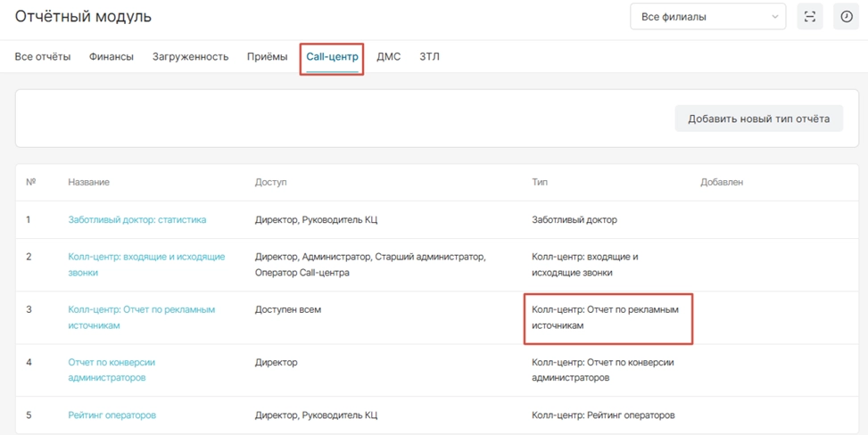This screenshot has width=868, height=435.
Task: Open the Рейтинг операторов report link
Action: point(112,415)
